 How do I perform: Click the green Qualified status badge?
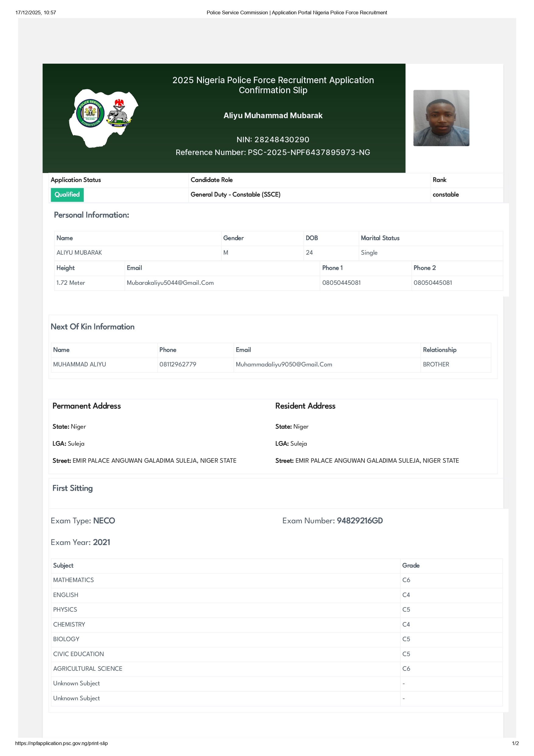point(67,195)
